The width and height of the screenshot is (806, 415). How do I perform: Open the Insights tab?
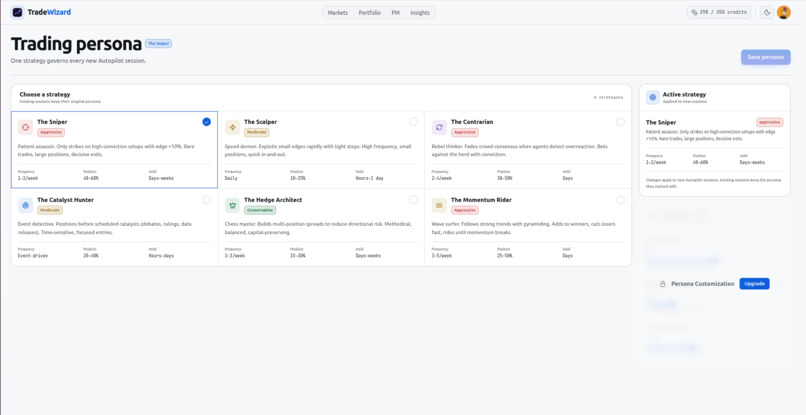coord(420,13)
